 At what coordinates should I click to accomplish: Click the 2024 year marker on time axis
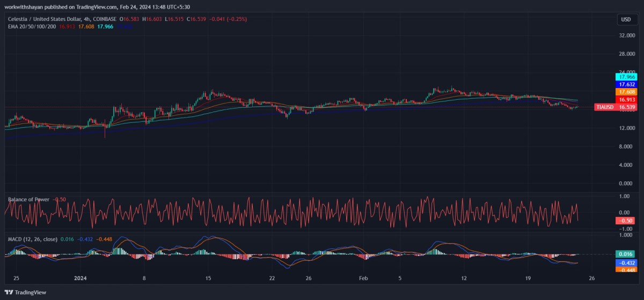click(x=80, y=279)
